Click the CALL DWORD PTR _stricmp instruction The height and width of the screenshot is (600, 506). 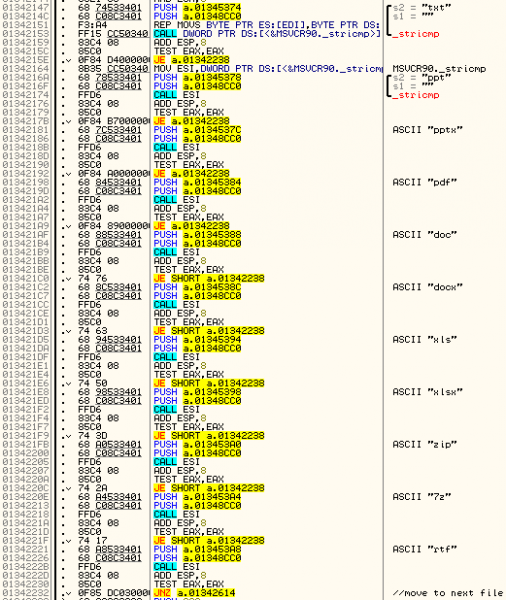(267, 34)
